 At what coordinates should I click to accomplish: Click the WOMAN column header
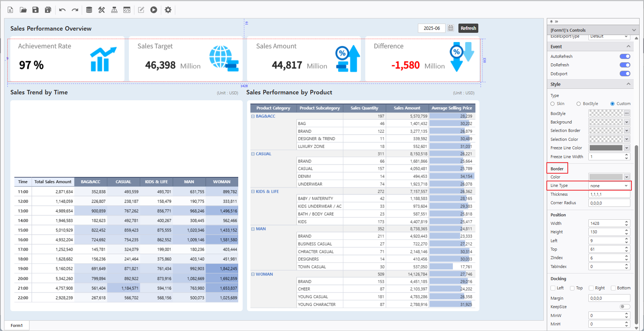222,182
